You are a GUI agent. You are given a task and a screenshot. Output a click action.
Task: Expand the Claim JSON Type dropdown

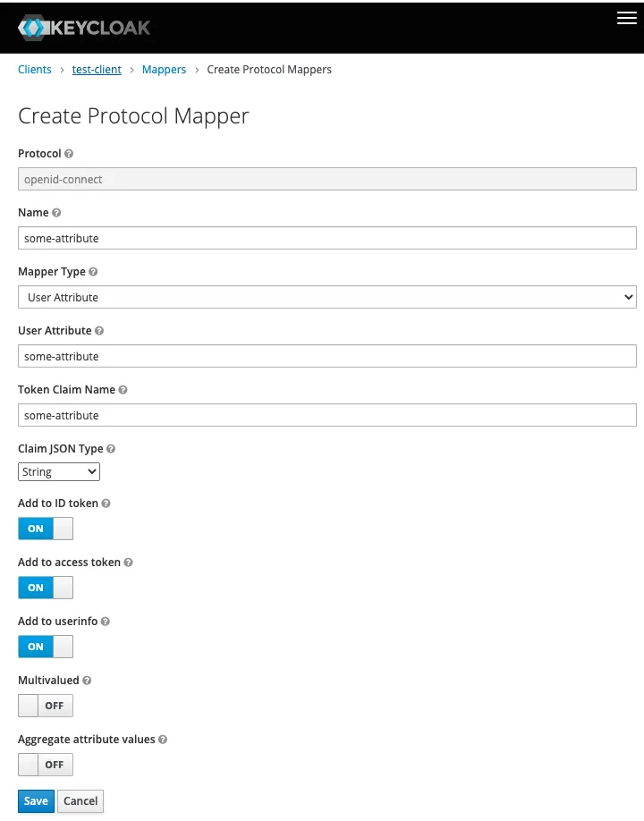coord(59,471)
